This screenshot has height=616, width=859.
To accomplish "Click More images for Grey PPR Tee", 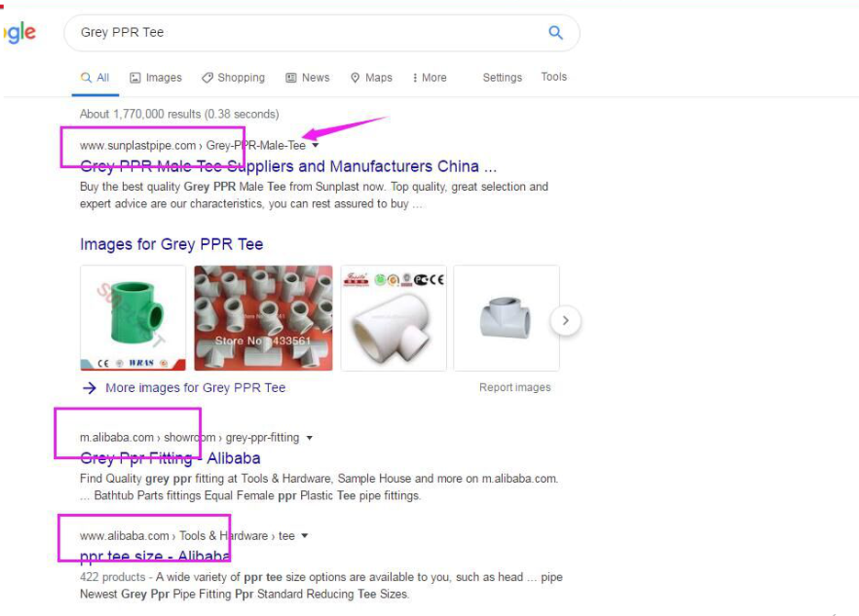I will 195,388.
